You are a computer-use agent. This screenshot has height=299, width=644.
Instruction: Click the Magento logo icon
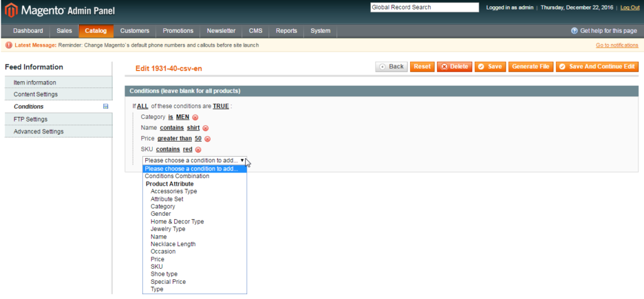point(11,9)
